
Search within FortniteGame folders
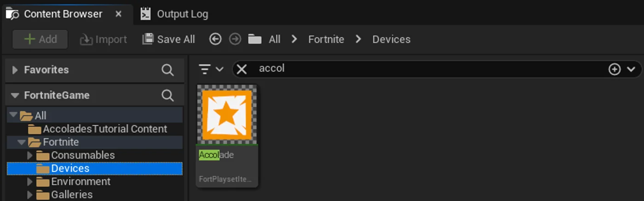(168, 96)
